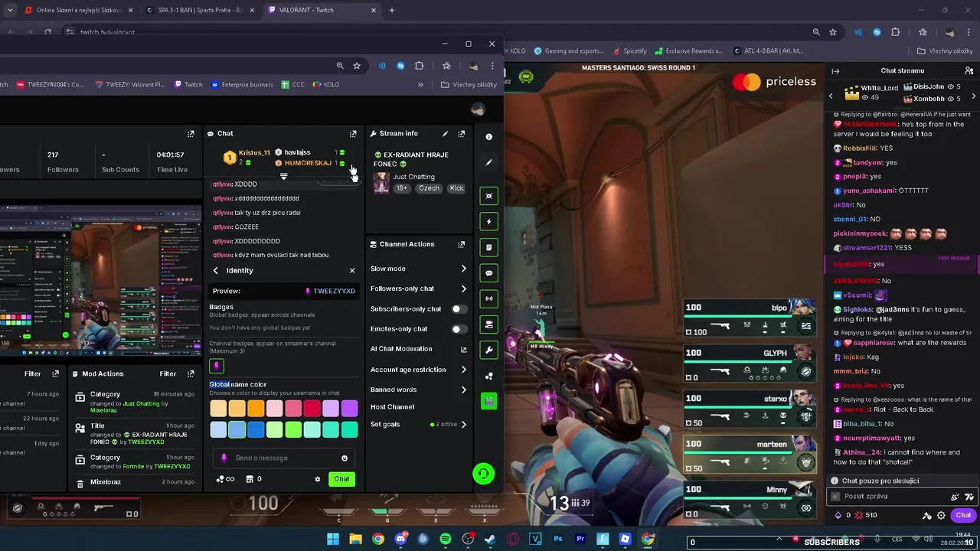Pop out the Mod Actions panel

(x=190, y=374)
